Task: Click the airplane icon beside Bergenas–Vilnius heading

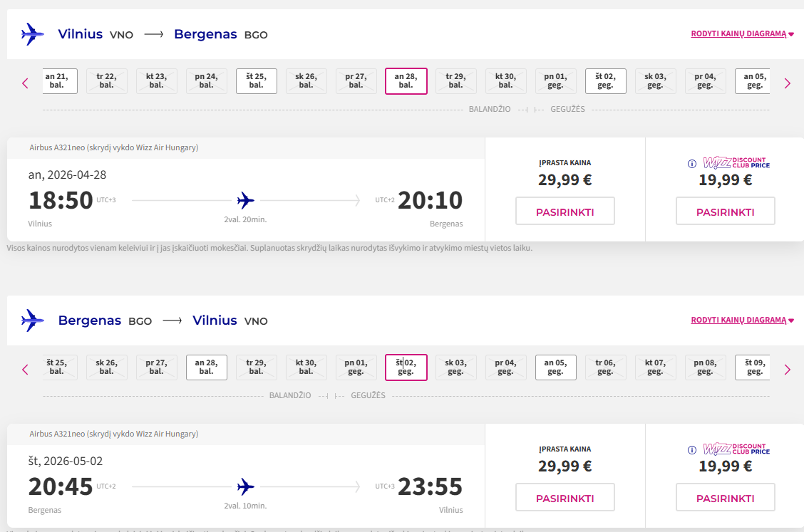Action: pyautogui.click(x=33, y=320)
